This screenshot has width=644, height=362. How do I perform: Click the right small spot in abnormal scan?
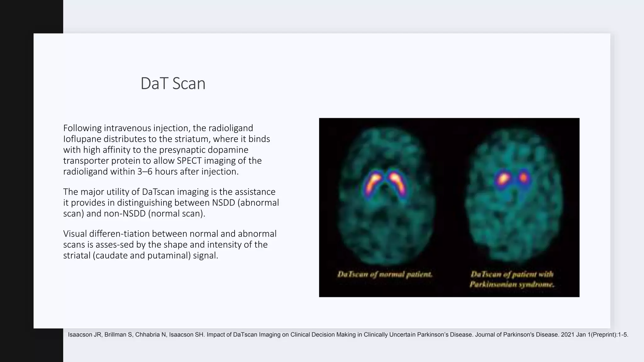pos(524,178)
